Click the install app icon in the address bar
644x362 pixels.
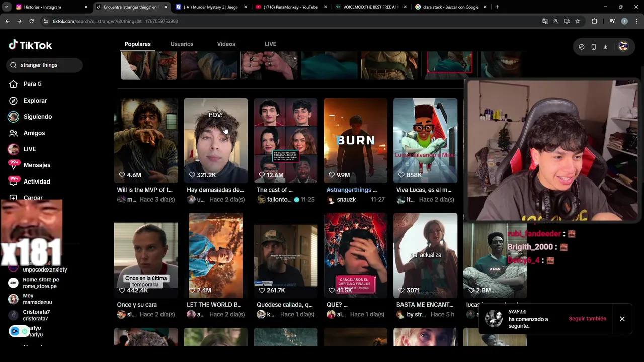[567, 21]
